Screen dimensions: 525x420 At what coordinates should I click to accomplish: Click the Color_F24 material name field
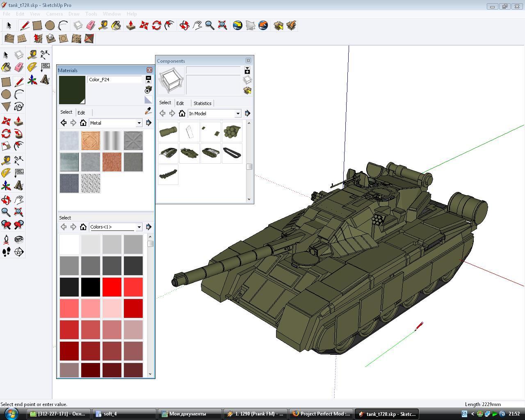115,80
